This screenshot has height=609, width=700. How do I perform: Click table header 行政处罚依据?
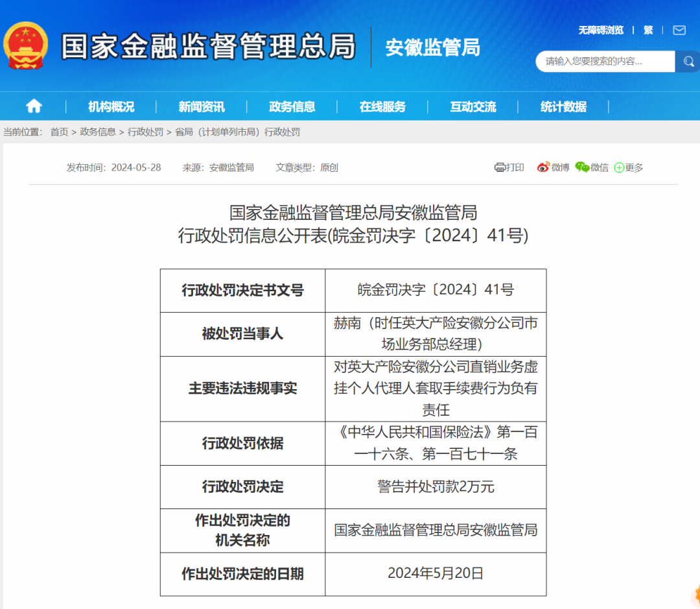click(243, 443)
